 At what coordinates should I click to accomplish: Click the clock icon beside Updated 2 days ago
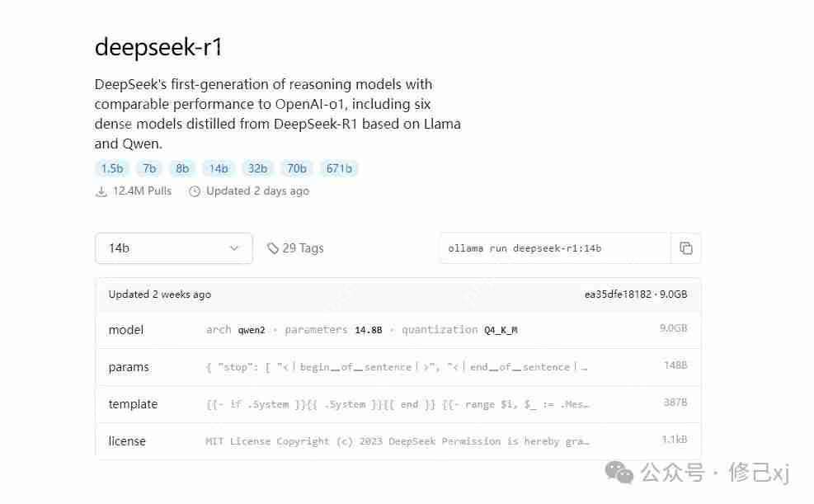click(x=194, y=191)
